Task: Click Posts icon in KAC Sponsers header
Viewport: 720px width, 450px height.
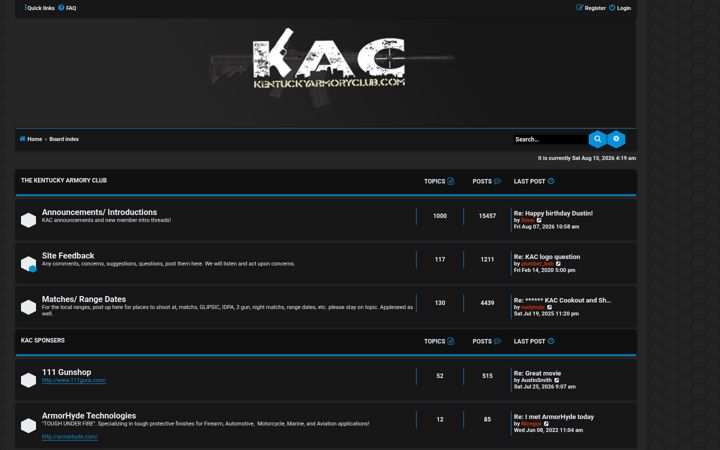Action: point(497,341)
